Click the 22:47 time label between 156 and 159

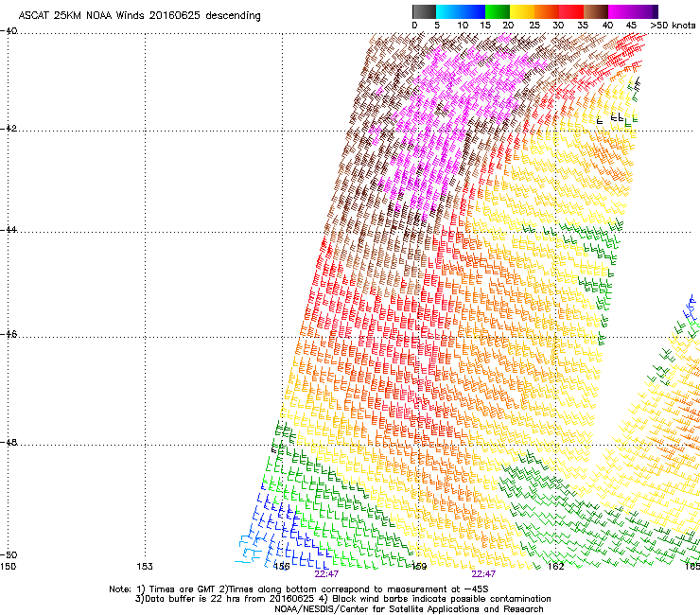pyautogui.click(x=326, y=574)
